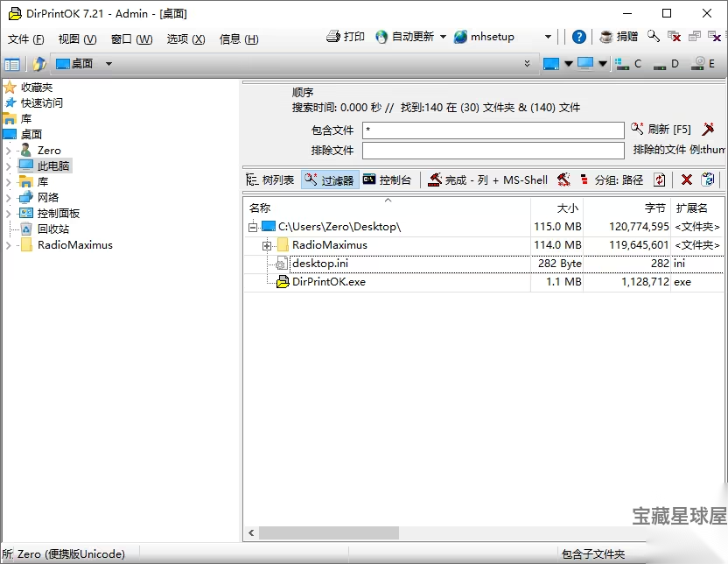Click 完成 - 列 + MS-Shell button
Image resolution: width=728 pixels, height=564 pixels.
(x=488, y=180)
